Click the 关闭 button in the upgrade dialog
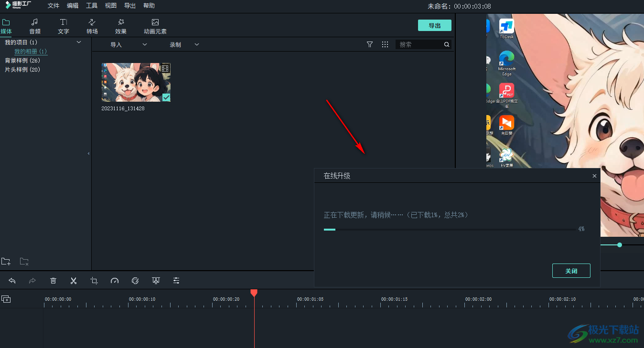This screenshot has width=644, height=348. 571,271
